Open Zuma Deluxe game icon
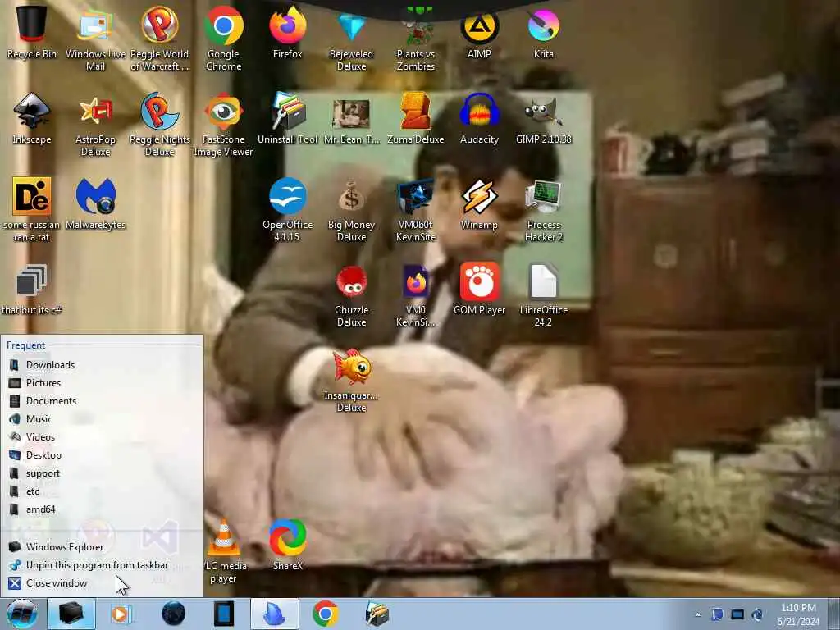 click(416, 118)
